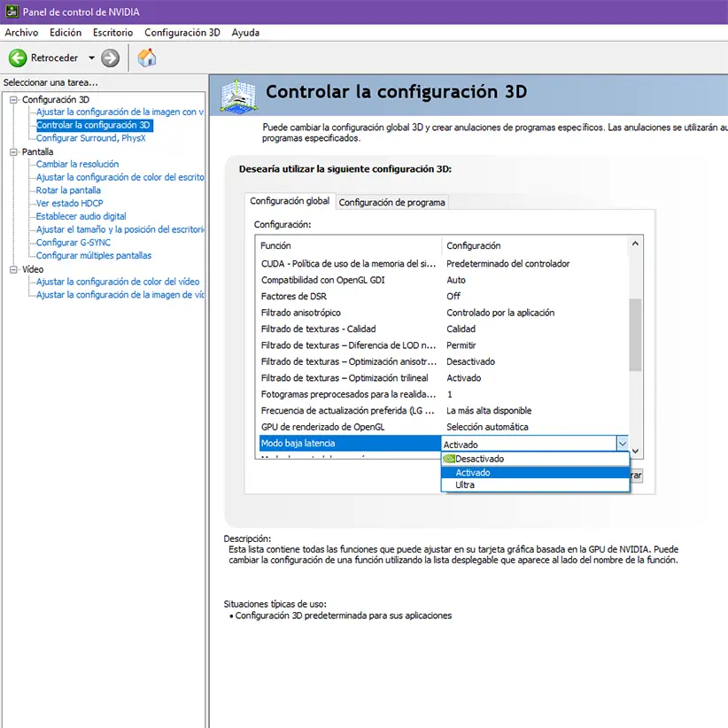This screenshot has height=728, width=728.
Task: Collapse the Configuración 3D tree node
Action: click(x=13, y=100)
